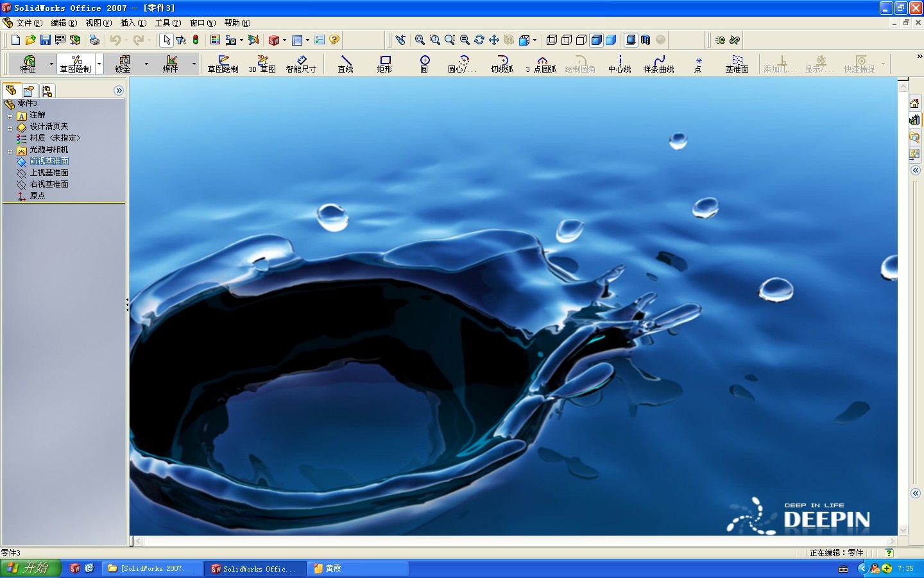The height and width of the screenshot is (578, 924).
Task: Switch to SolidWorks Offic... taskbar button
Action: click(x=255, y=568)
